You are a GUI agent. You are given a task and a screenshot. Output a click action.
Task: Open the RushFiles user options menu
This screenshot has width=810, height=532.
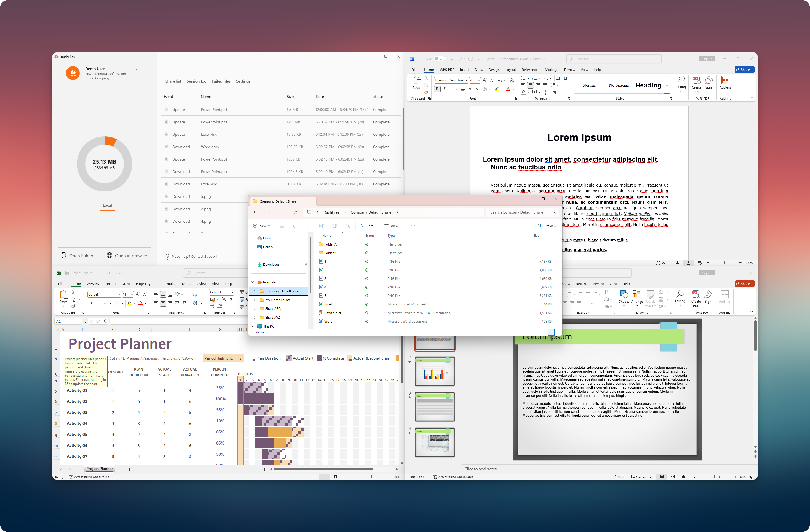[x=136, y=70]
